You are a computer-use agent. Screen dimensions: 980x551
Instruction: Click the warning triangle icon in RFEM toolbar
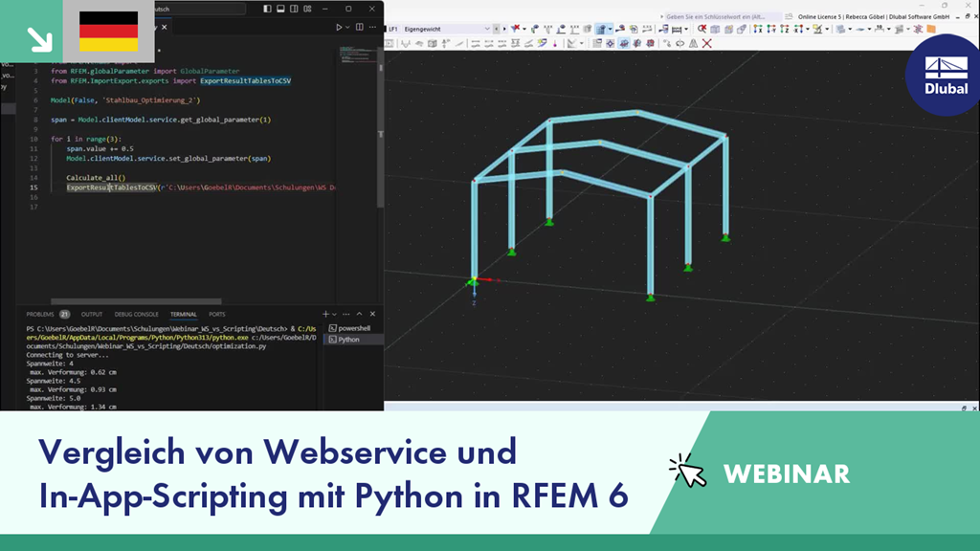click(x=693, y=43)
